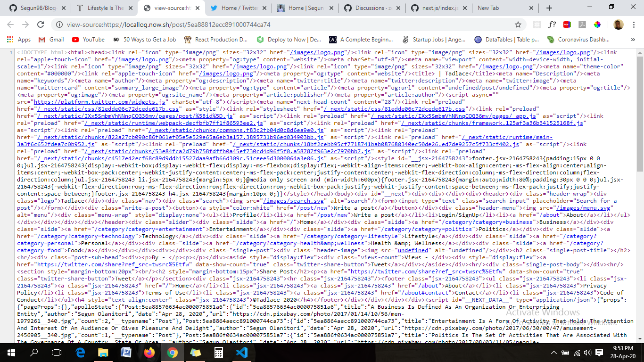Open the DataTables bookmark
Viewport: 644px width, 362px height.
(x=506, y=40)
